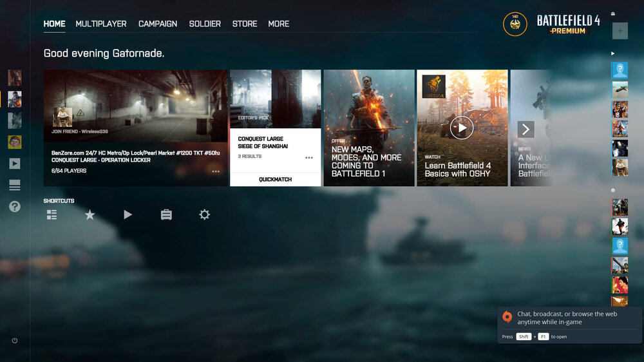
Task: Open the server browser list shortcut
Action: [52, 214]
